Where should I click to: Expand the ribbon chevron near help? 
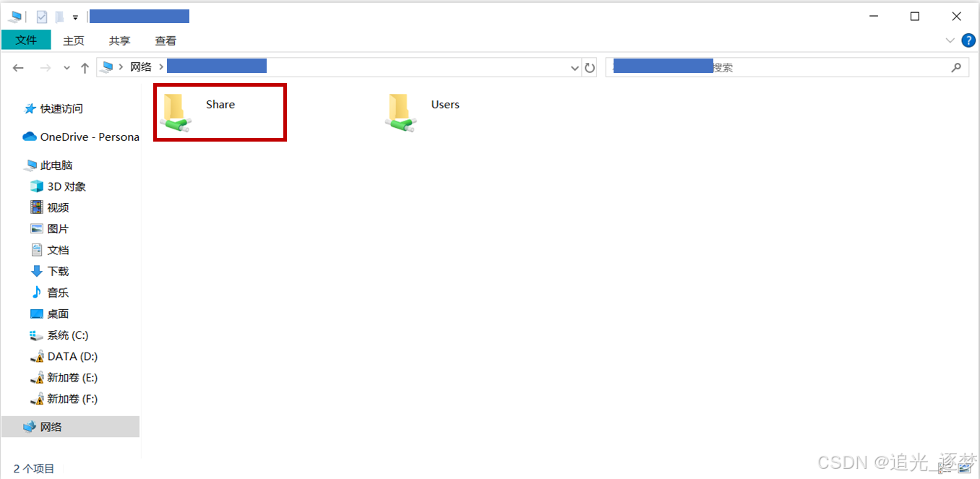click(x=950, y=40)
